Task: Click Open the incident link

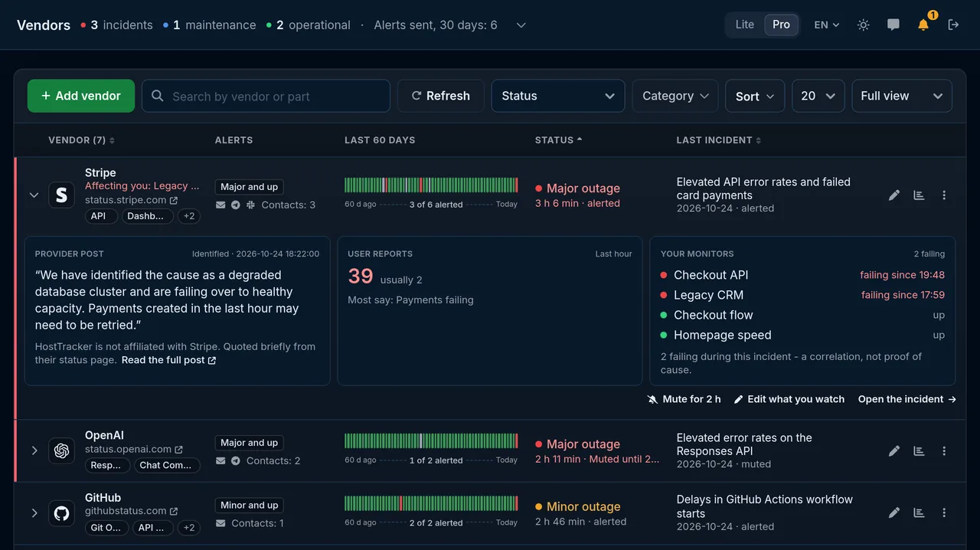Action: point(907,399)
